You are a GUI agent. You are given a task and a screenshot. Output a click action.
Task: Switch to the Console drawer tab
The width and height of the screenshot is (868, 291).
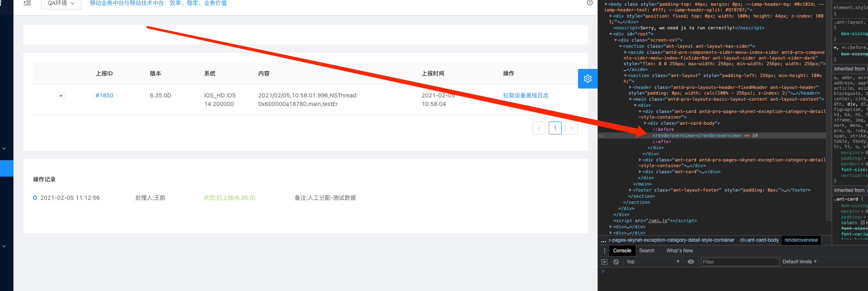[622, 251]
